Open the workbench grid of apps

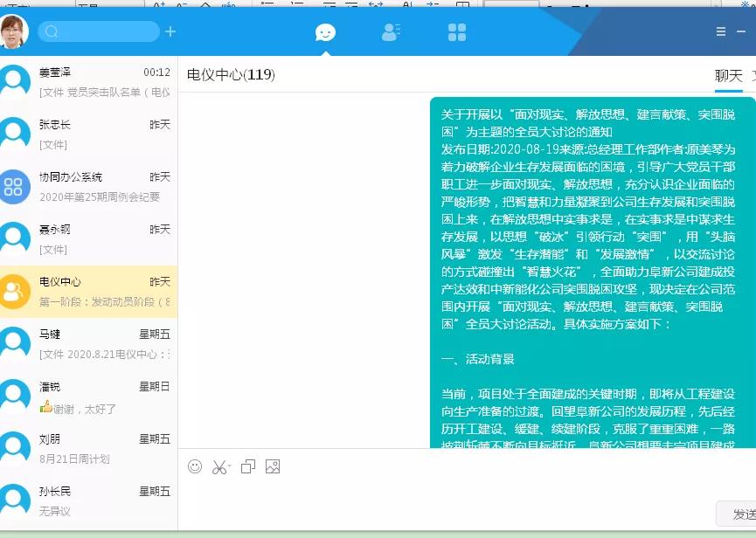456,31
